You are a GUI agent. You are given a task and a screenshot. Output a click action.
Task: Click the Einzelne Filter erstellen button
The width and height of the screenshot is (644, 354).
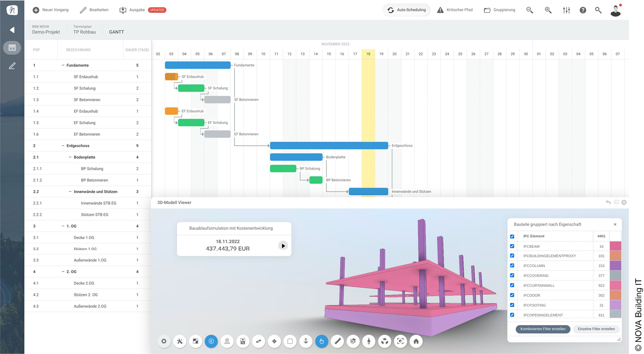coord(597,329)
